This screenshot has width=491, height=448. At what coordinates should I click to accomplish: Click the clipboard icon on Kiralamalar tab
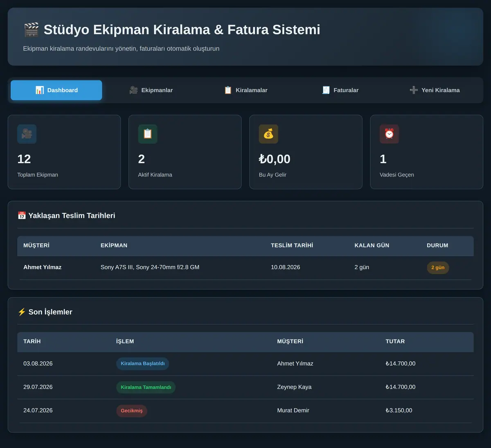coord(228,90)
